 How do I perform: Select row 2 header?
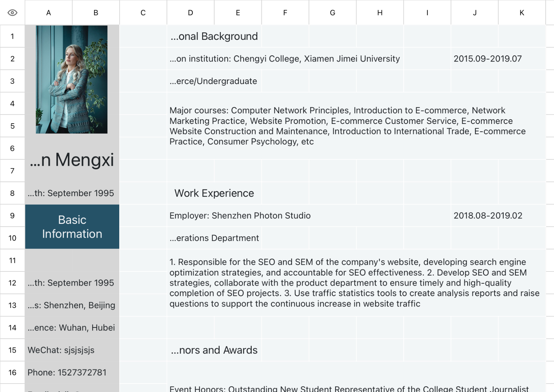tap(12, 59)
